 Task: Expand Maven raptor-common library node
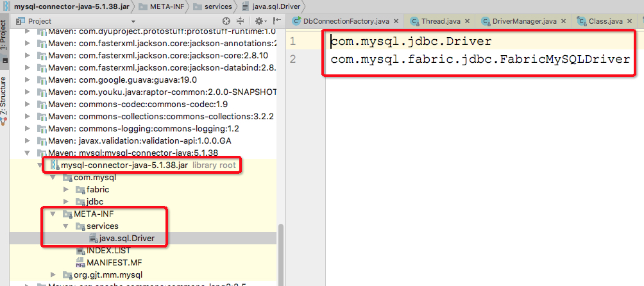(x=28, y=92)
